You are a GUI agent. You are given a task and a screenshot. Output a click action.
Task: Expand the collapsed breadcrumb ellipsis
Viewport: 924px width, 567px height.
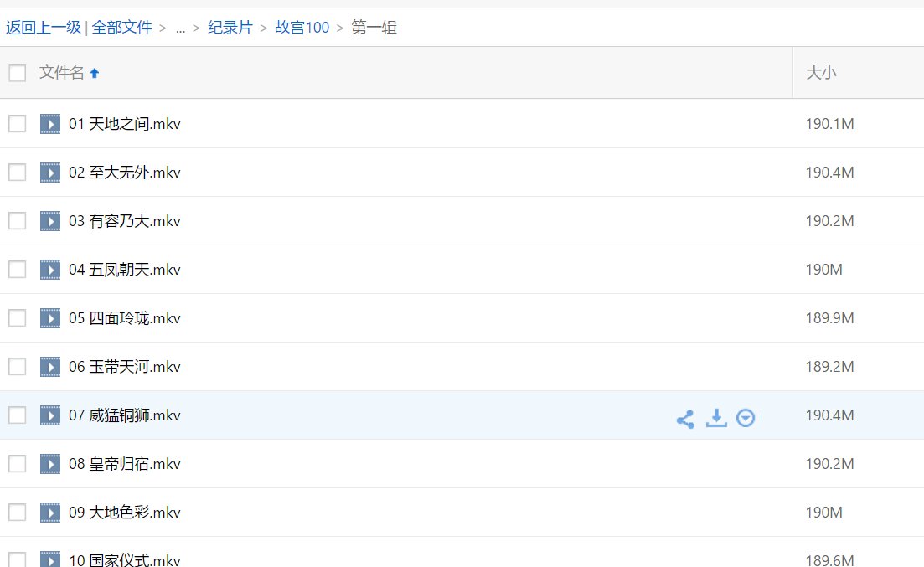pos(180,28)
